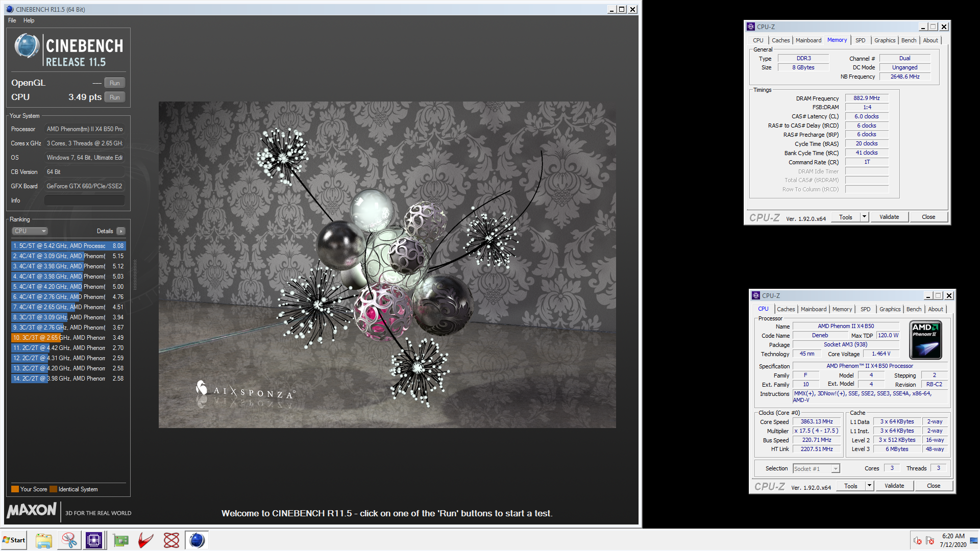980x551 pixels.
Task: Click the Identical System legend swatch
Action: click(x=53, y=489)
